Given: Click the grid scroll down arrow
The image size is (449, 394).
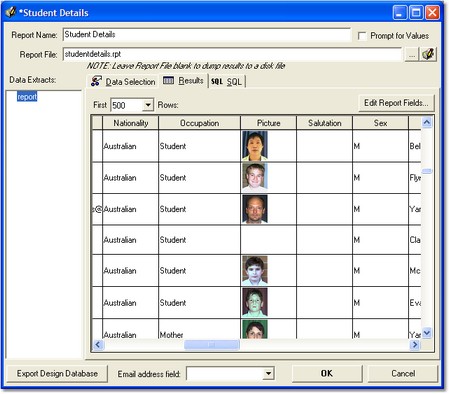Looking at the screenshot, I should pos(427,333).
